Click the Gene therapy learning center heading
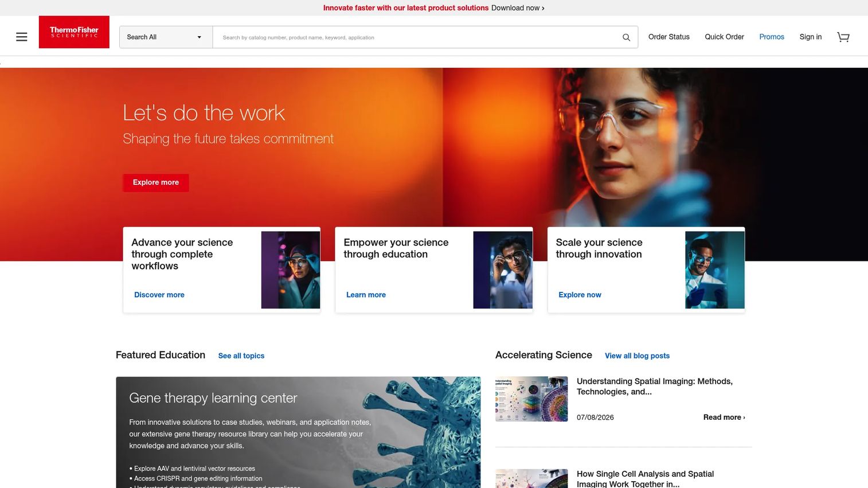 click(x=213, y=398)
